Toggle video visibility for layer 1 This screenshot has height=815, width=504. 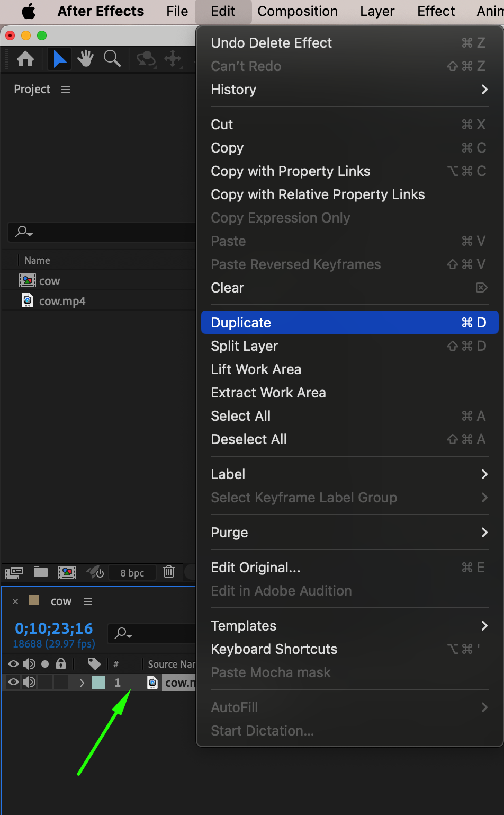click(13, 683)
